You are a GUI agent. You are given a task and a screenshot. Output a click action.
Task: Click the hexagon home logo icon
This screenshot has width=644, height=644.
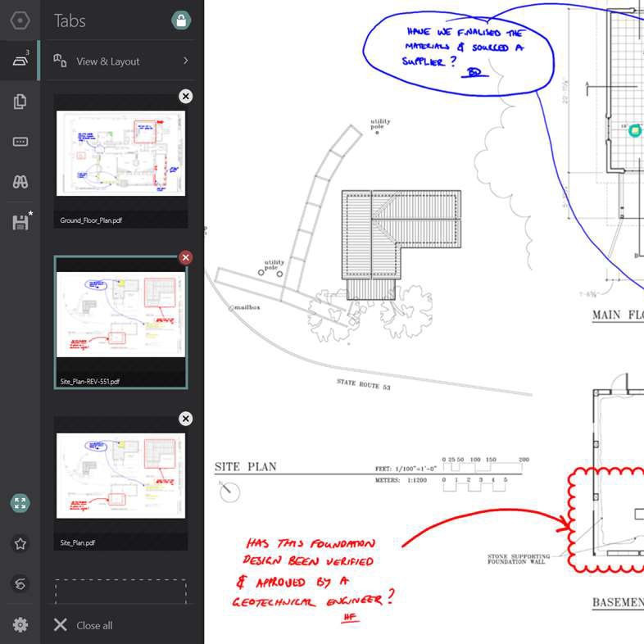click(x=20, y=20)
